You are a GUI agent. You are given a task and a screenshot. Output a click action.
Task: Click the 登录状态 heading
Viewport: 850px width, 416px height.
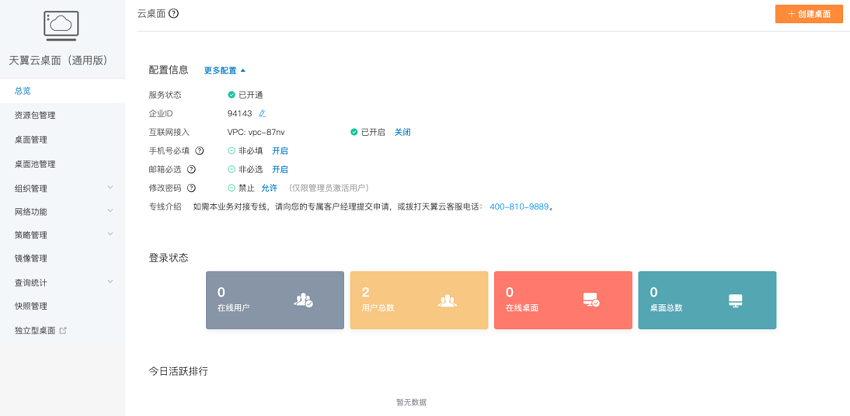tap(169, 258)
